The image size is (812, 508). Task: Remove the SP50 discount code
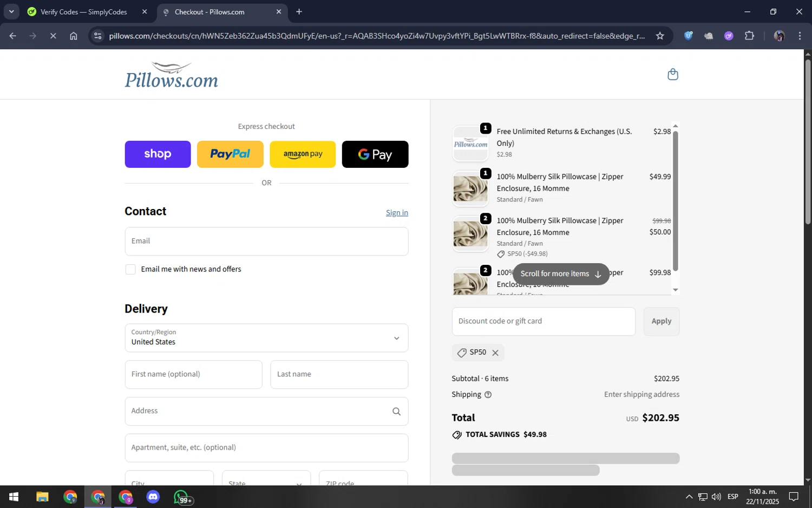495,353
